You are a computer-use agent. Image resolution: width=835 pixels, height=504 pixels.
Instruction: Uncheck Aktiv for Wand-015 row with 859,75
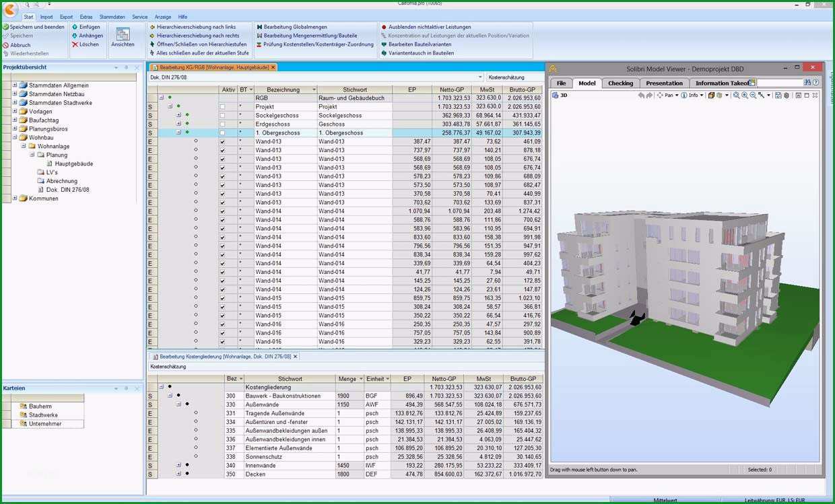click(x=222, y=298)
